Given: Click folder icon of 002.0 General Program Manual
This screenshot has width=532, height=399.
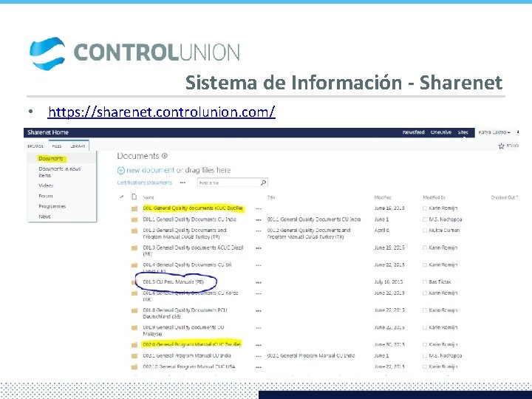Looking at the screenshot, I should (134, 345).
